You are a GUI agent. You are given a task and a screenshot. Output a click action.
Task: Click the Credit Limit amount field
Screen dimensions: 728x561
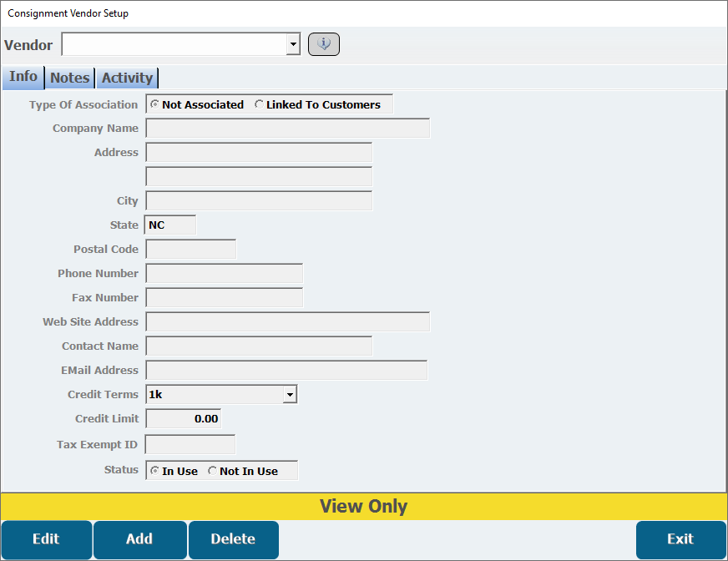tap(184, 418)
